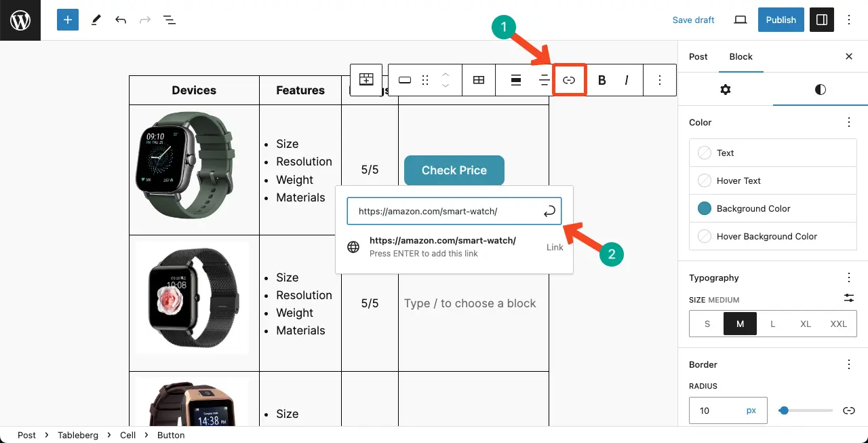
Task: Click the 5/5 rating beside the green watch
Action: coord(370,170)
